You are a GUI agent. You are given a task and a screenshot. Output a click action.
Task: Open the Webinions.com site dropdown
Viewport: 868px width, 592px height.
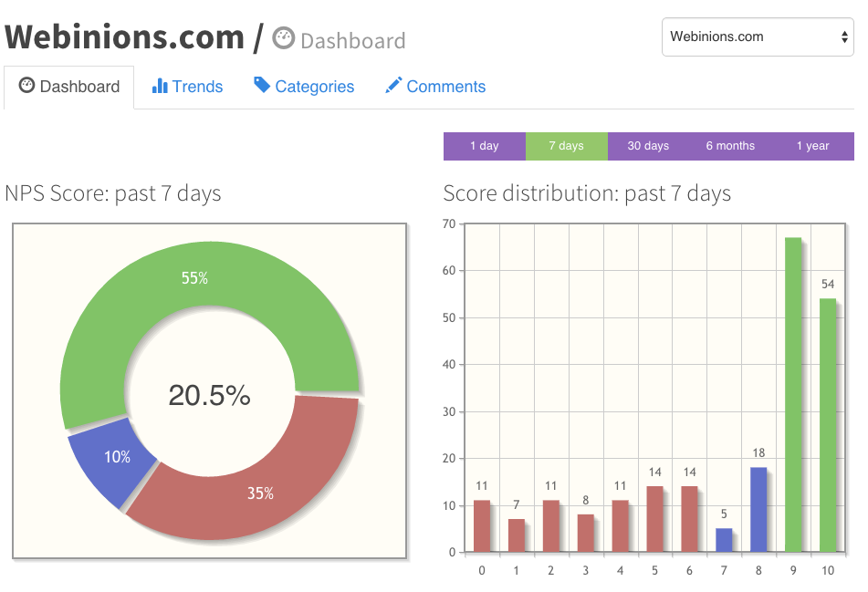point(757,37)
